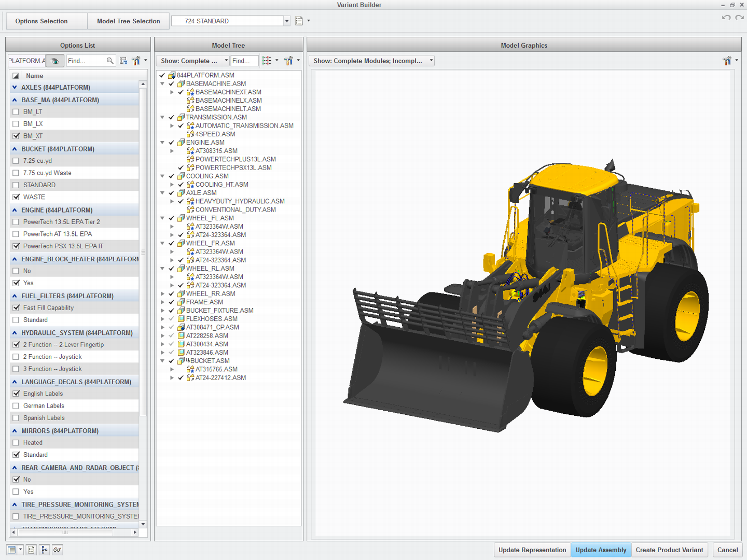Uncheck the WASTE bucket option
Image resolution: width=747 pixels, height=560 pixels.
16,197
